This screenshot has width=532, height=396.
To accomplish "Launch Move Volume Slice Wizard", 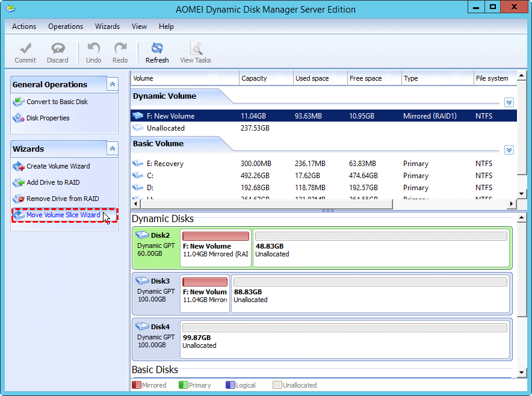I will tap(63, 215).
